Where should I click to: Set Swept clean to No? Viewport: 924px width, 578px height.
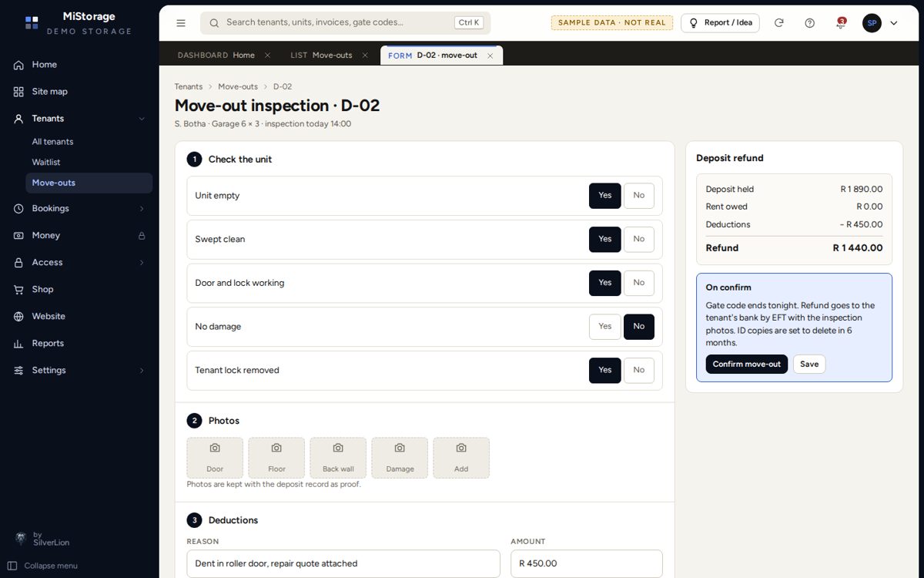coord(639,240)
